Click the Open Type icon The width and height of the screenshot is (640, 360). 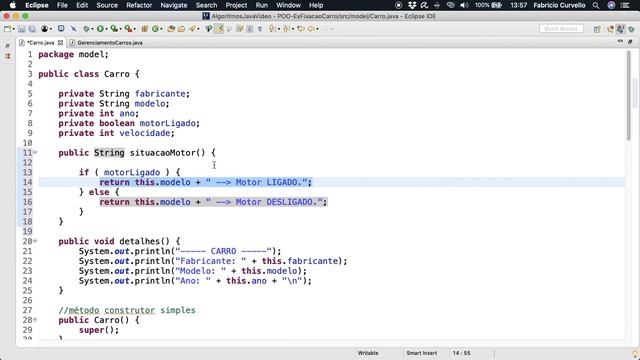point(171,29)
